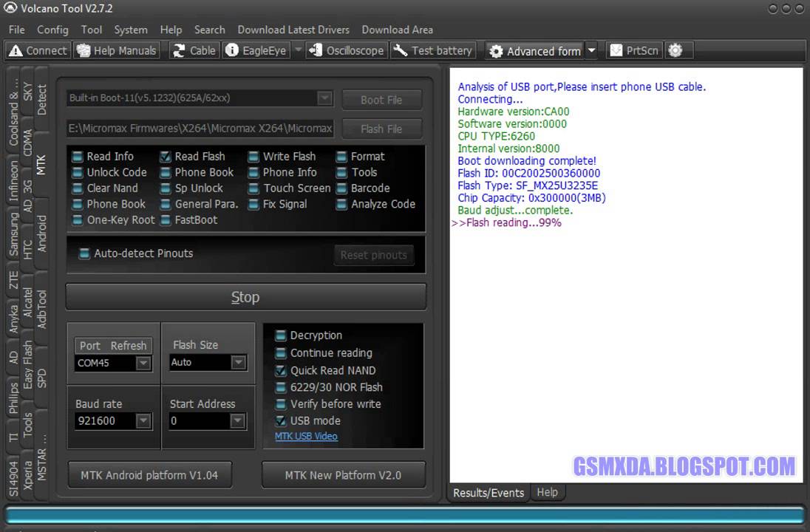Switch to the Help tab in results panel
The image size is (810, 532).
tap(547, 492)
